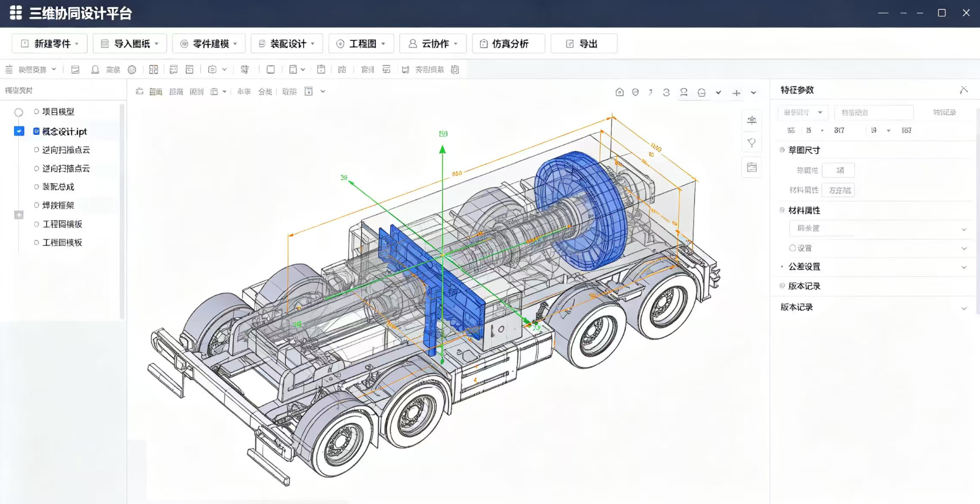Click the first icon in the viewport sub-toolbar

point(139,92)
